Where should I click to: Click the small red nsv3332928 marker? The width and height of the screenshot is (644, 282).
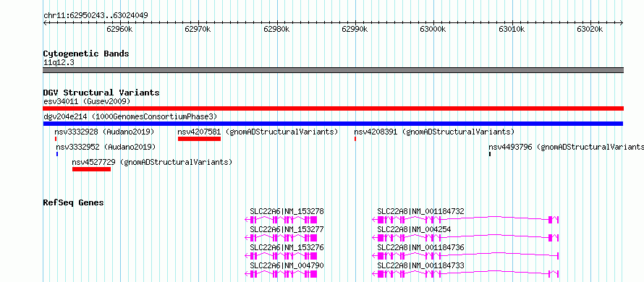(56, 139)
